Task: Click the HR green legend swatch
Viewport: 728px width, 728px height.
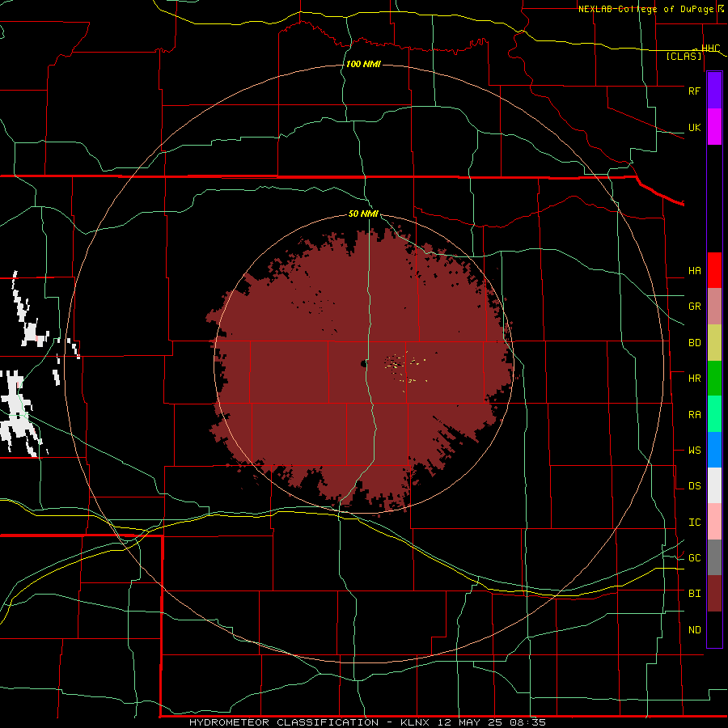Action: click(714, 379)
